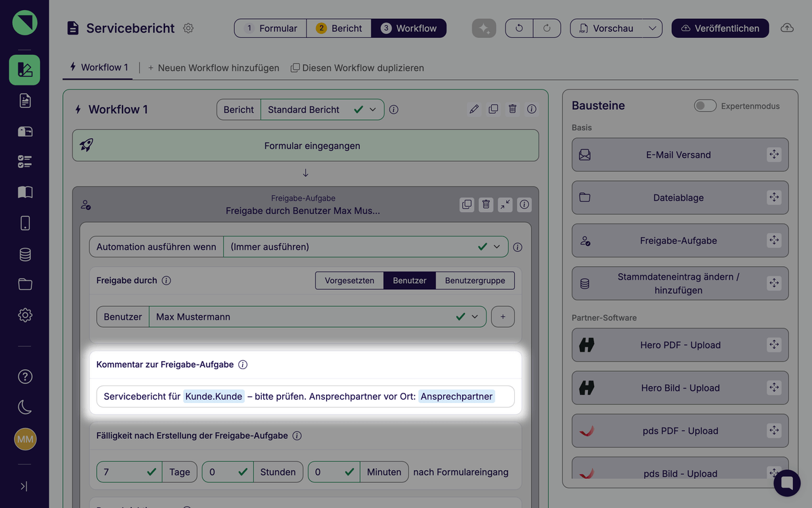Toggle Expertenmodus switch
The image size is (812, 508).
coord(705,106)
